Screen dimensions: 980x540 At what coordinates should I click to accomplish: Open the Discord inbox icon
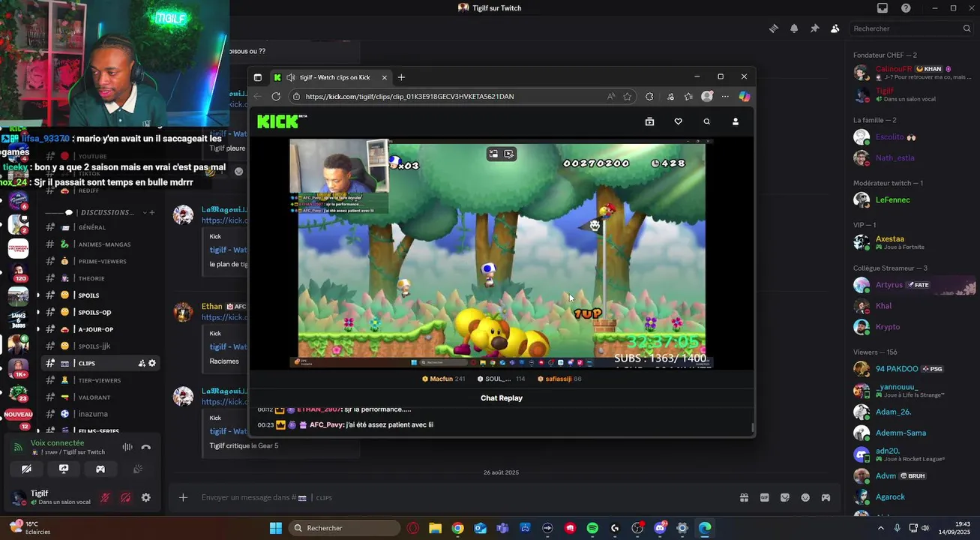pyautogui.click(x=883, y=8)
